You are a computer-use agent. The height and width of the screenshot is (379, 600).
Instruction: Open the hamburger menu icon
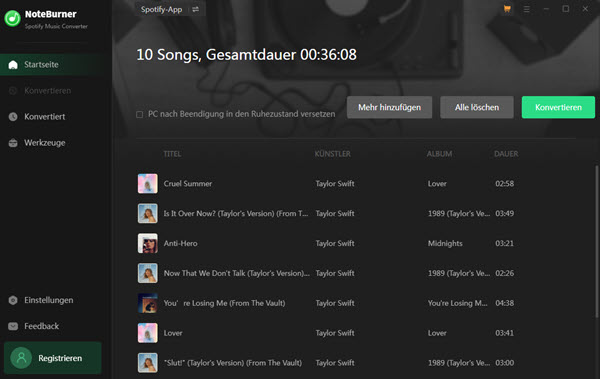[527, 9]
